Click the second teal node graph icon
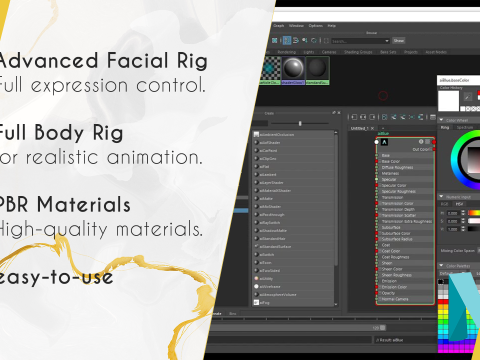480x360 pixels. 394,117
